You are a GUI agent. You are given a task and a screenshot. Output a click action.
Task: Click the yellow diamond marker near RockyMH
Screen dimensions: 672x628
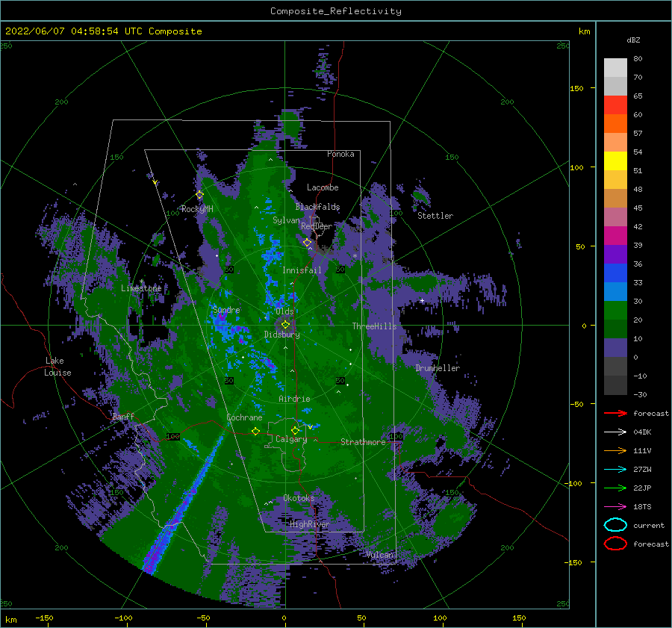pyautogui.click(x=199, y=195)
